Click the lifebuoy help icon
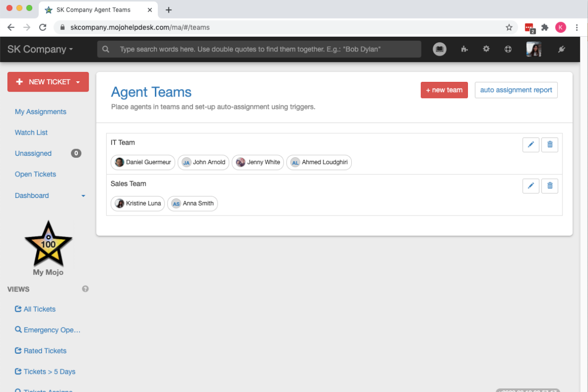The image size is (588, 392). pyautogui.click(x=508, y=49)
